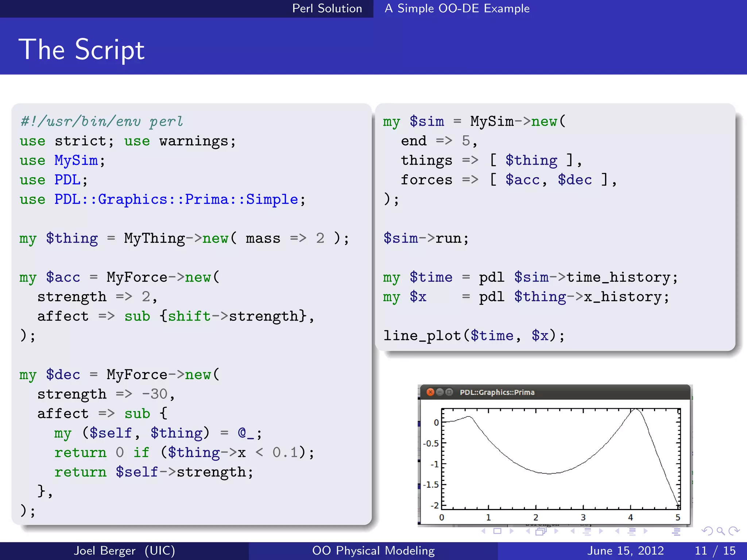Click the PDL::Graphics::Prima window title bar
The image size is (747, 560).
[554, 392]
